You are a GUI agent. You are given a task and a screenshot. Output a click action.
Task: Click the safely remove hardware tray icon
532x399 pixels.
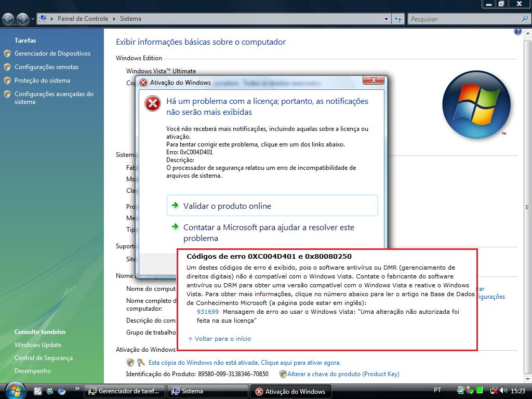[470, 391]
